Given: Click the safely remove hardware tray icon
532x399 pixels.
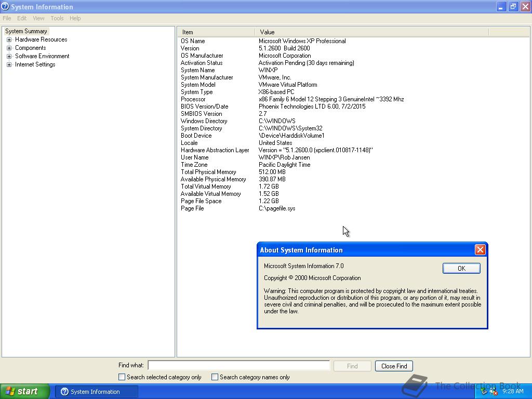Looking at the screenshot, I should point(484,392).
